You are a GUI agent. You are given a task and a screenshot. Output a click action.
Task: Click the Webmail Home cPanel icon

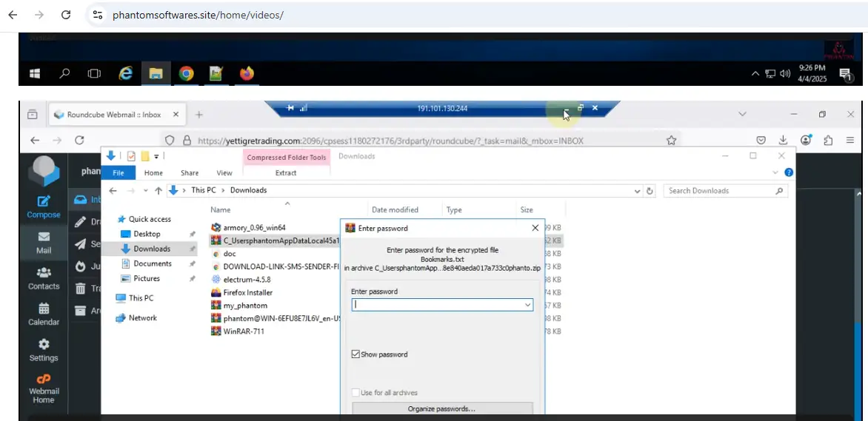tap(44, 380)
